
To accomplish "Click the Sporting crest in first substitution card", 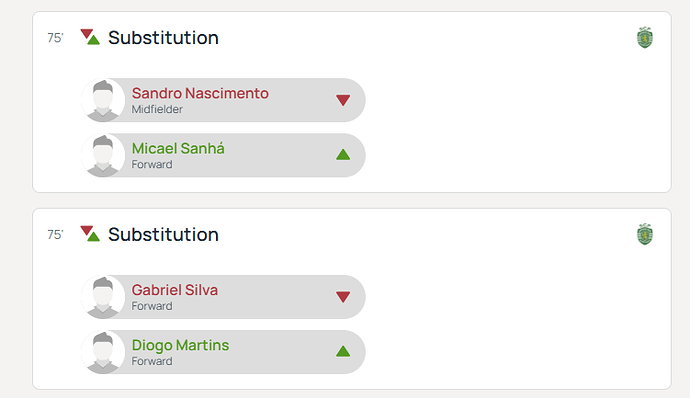I will point(645,38).
